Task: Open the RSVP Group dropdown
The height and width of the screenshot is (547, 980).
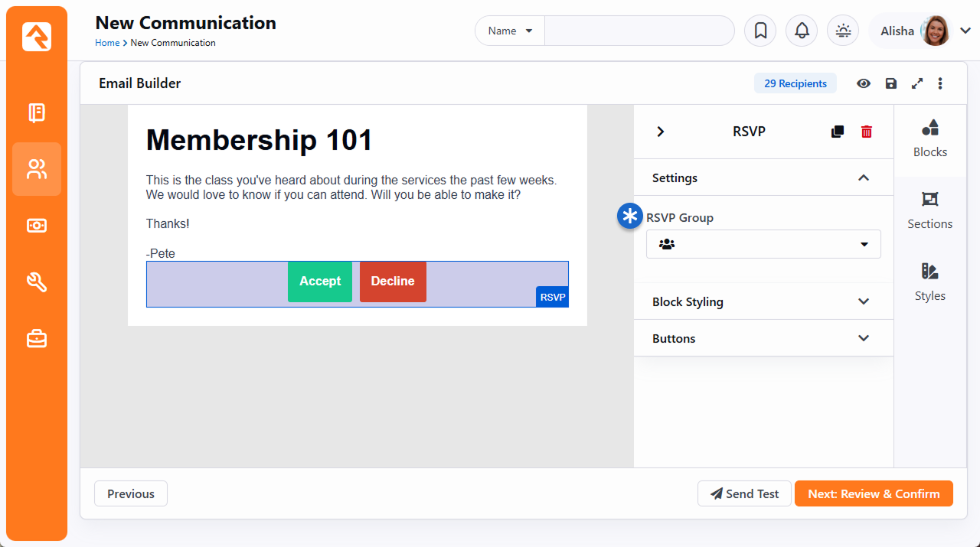Action: tap(763, 245)
